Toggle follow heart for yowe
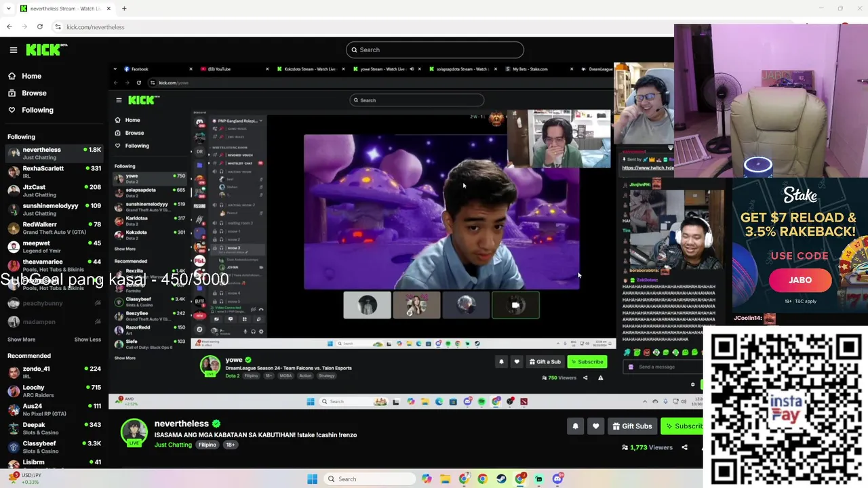Image resolution: width=868 pixels, height=488 pixels. coord(517,361)
